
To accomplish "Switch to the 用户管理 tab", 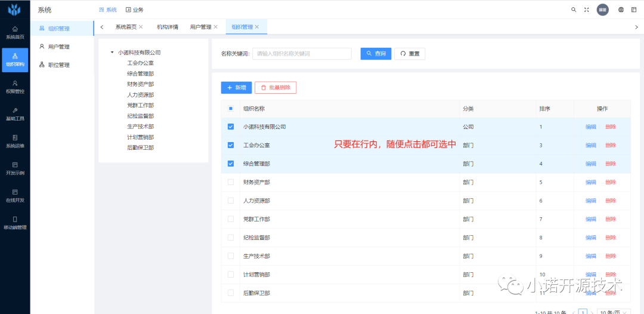I will pyautogui.click(x=200, y=27).
